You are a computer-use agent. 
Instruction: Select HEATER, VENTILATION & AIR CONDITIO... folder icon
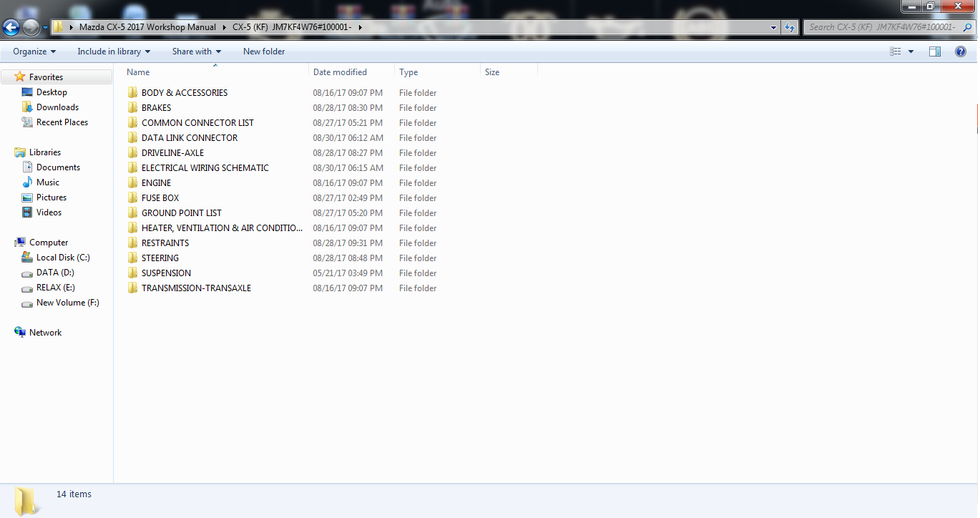pyautogui.click(x=132, y=228)
